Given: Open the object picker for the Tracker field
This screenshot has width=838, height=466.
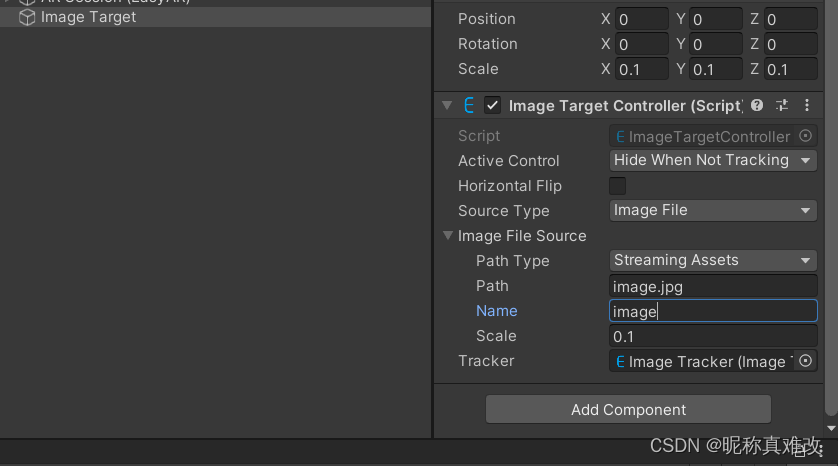Looking at the screenshot, I should (x=805, y=361).
